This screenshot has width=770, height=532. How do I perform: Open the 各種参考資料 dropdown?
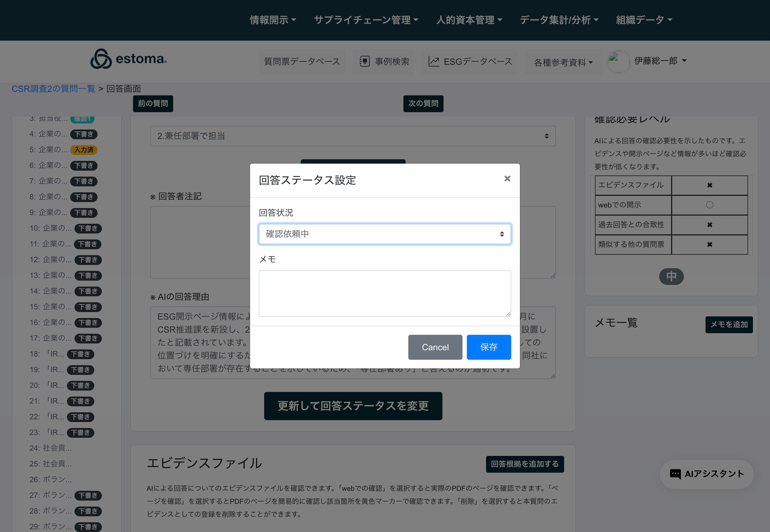click(x=563, y=62)
